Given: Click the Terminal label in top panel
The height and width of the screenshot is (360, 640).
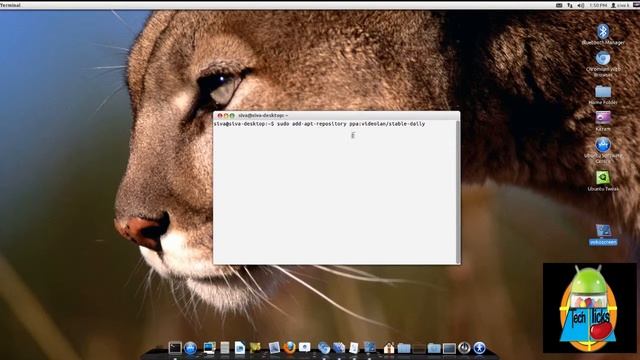Looking at the screenshot, I should [11, 5].
